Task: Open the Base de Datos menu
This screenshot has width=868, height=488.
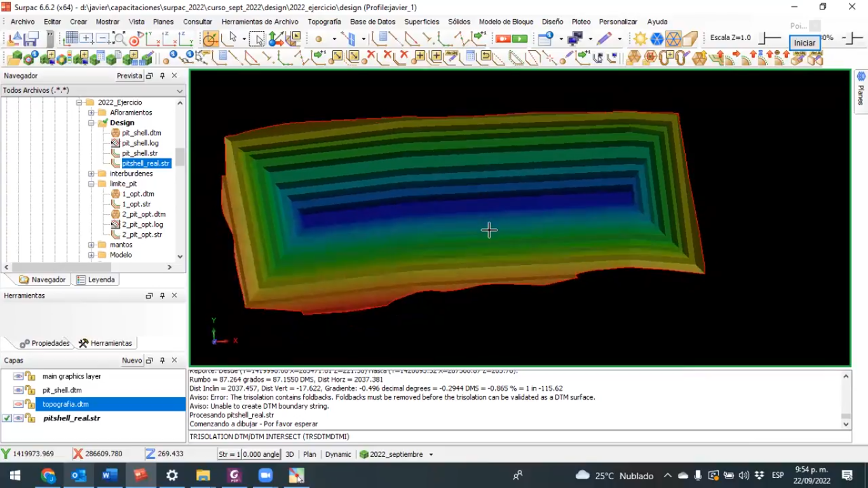Action: point(372,22)
